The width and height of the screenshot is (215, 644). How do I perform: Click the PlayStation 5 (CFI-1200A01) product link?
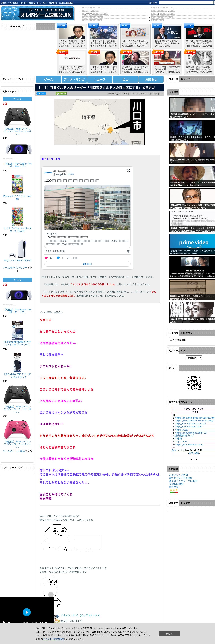pos(17,262)
